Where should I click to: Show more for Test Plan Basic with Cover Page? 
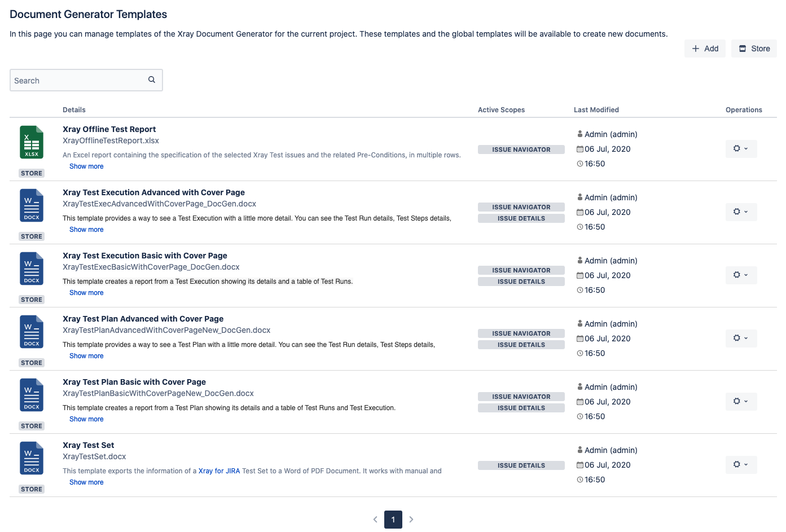tap(86, 419)
